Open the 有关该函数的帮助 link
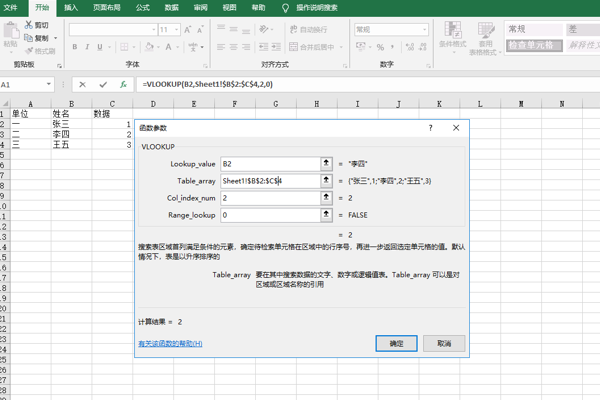The image size is (600, 400). 170,343
